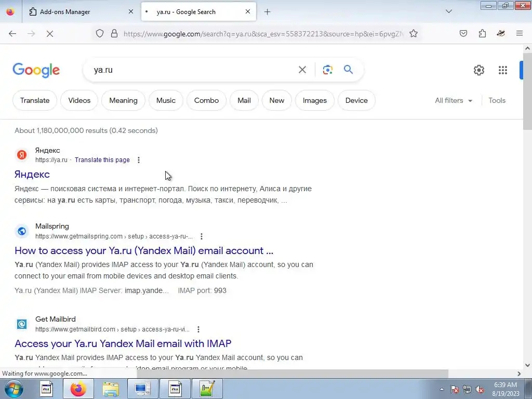
Task: Open Google quick settings gear
Action: pyautogui.click(x=478, y=70)
